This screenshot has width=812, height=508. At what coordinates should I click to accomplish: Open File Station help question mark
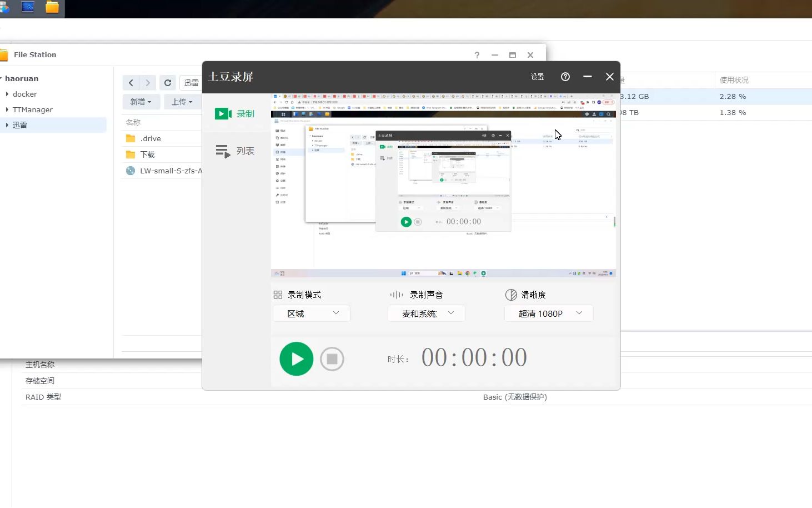coord(477,54)
